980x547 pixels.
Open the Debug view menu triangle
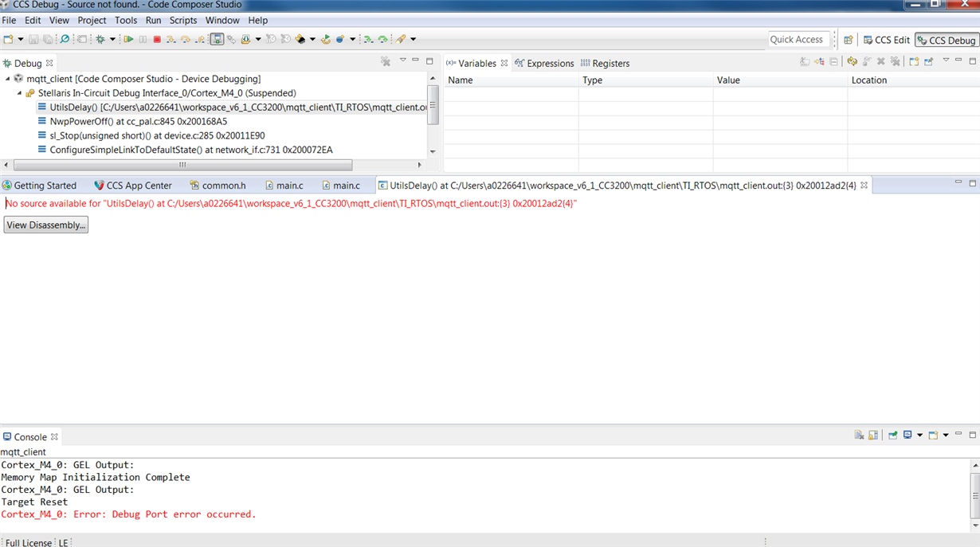[x=402, y=61]
